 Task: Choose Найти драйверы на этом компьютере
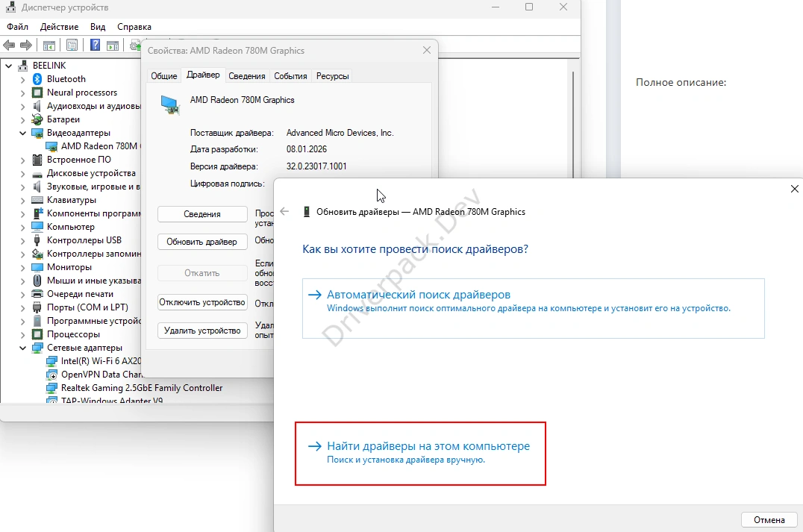click(x=420, y=453)
